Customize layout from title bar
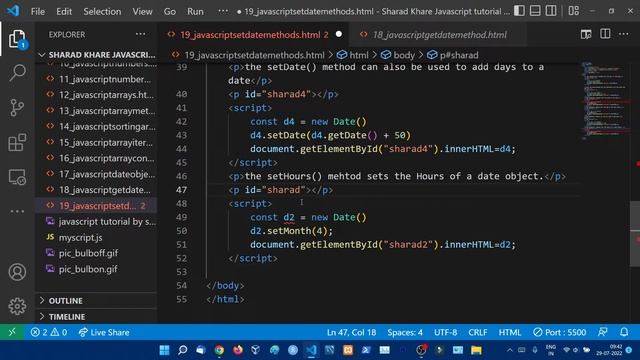Screen dimensions: 640x360 pyautogui.click(x=573, y=11)
